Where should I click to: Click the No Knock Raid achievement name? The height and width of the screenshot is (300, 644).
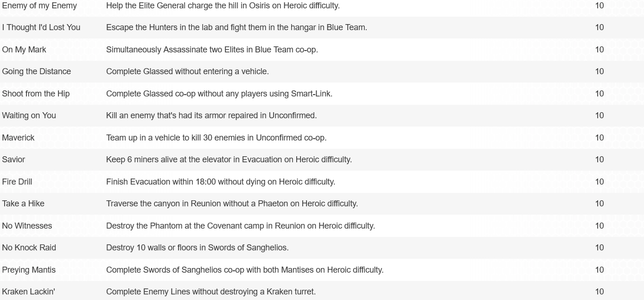[29, 248]
